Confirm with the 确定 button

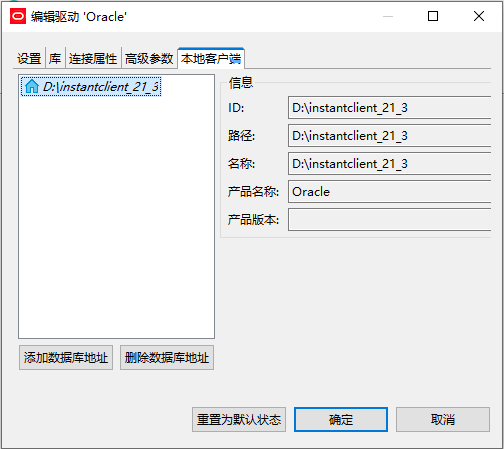tap(341, 419)
